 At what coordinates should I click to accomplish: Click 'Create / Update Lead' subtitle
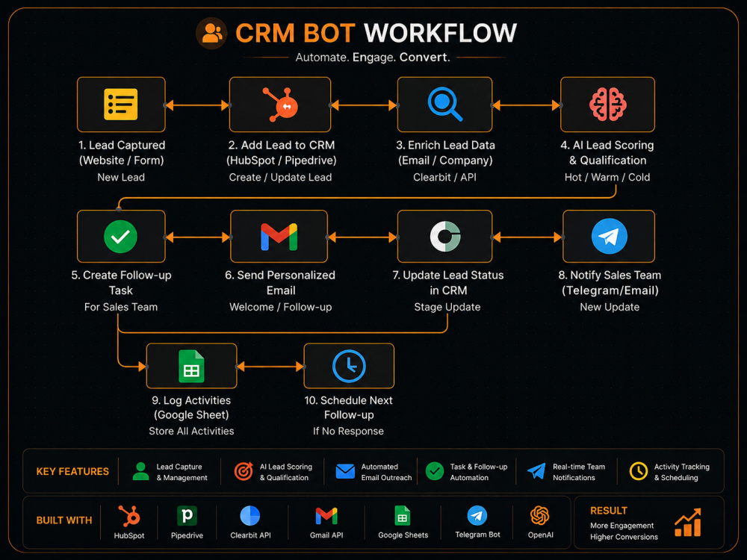(x=280, y=177)
